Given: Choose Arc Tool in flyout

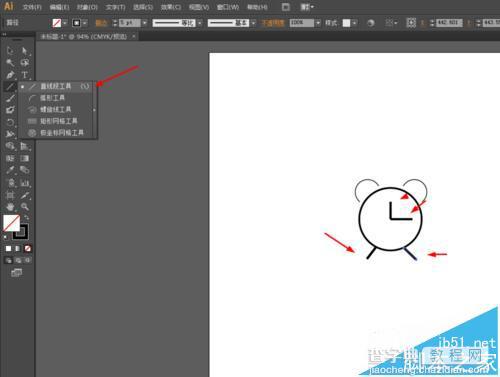Looking at the screenshot, I should coord(57,98).
